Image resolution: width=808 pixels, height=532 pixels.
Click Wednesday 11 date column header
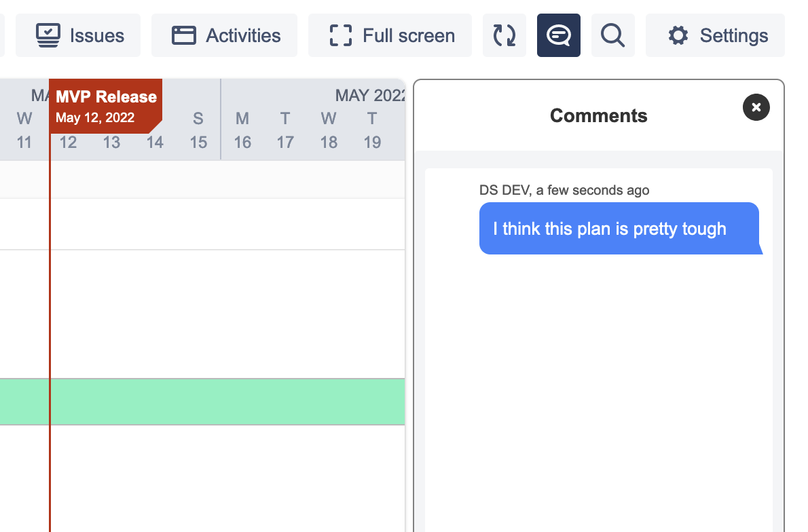click(24, 130)
